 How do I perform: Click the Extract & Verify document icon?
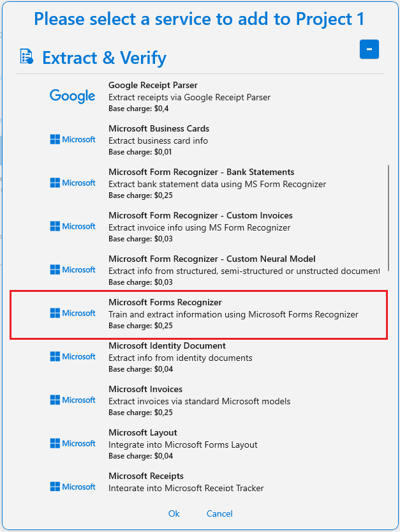(x=26, y=56)
